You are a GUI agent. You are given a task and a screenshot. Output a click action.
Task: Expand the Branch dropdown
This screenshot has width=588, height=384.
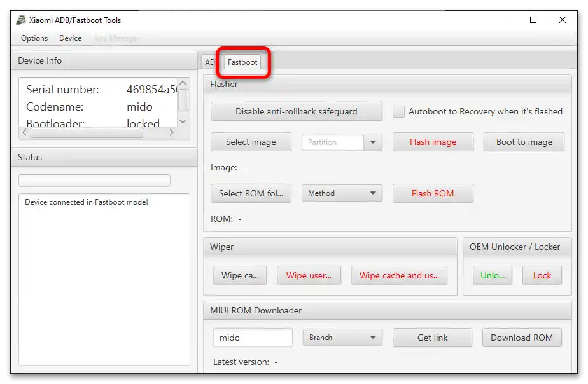342,338
